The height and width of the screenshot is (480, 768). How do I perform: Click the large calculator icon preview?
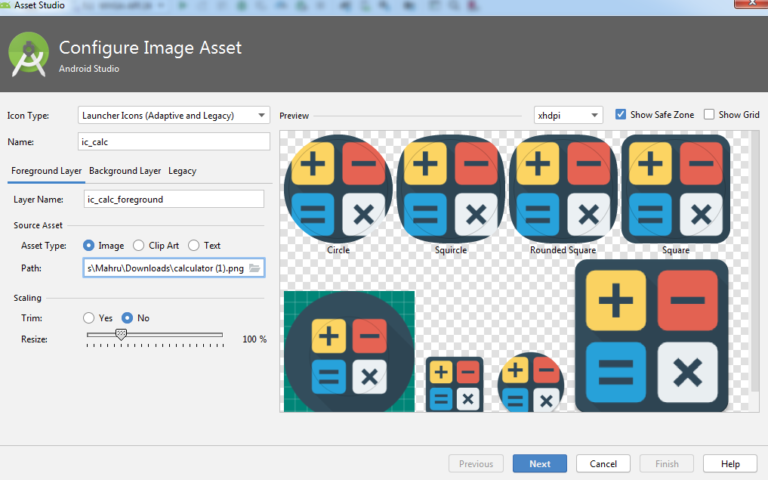[x=651, y=335]
